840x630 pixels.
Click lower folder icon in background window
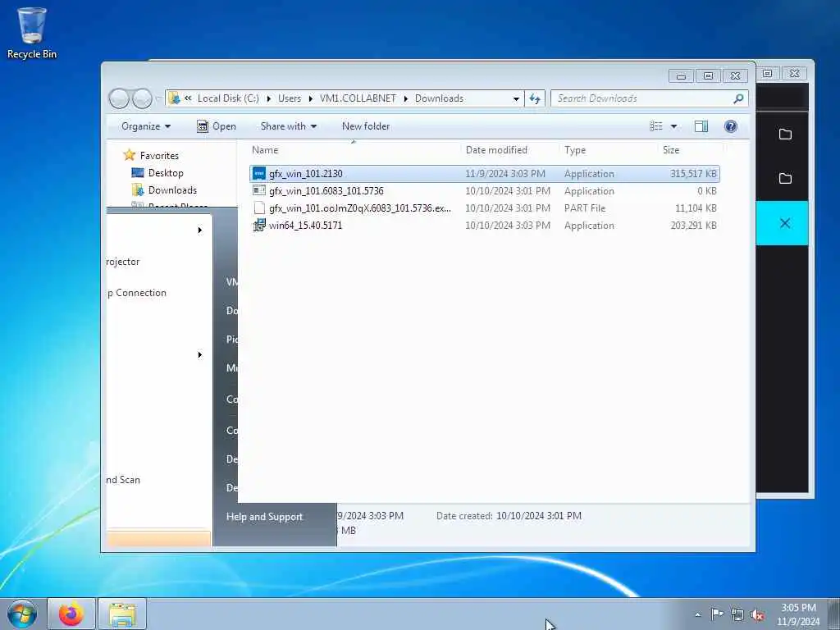785,178
